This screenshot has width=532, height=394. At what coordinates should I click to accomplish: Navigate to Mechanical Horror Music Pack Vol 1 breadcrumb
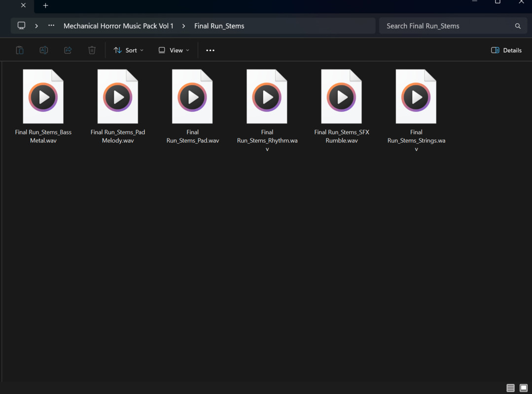pyautogui.click(x=118, y=26)
